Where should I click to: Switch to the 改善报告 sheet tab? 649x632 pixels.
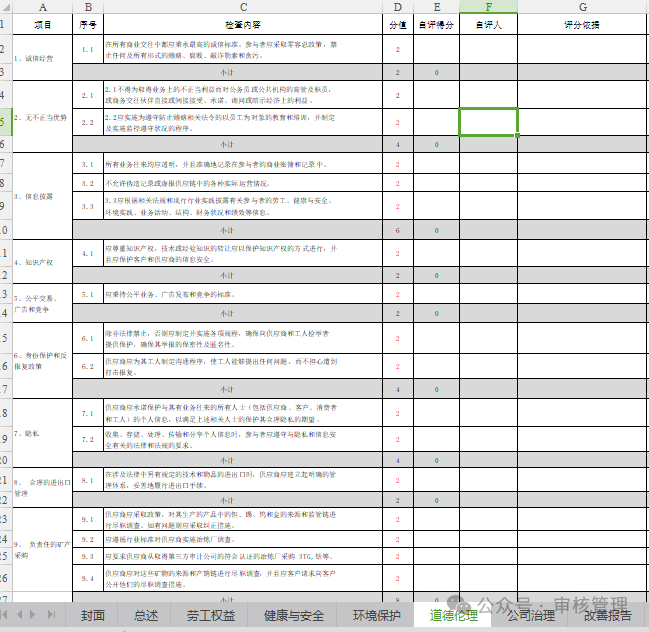coord(607,615)
